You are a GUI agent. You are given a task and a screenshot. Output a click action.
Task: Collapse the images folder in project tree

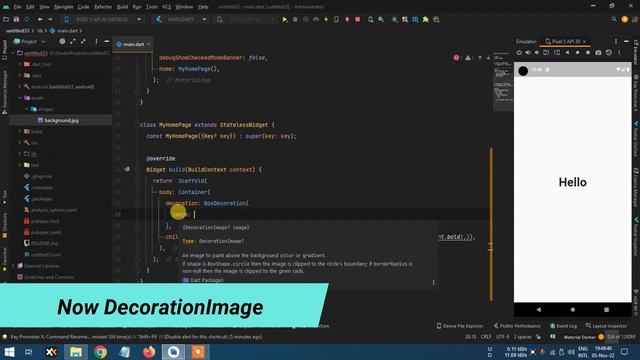click(27, 109)
